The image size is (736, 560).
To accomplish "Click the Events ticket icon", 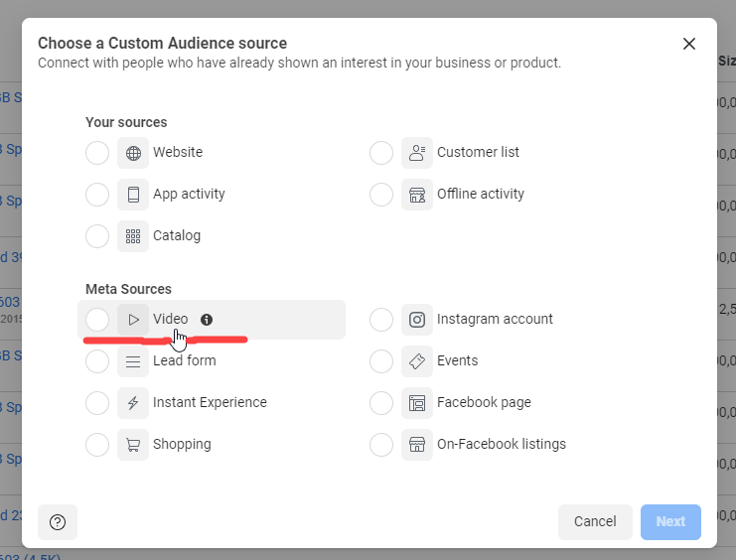I will pos(417,361).
